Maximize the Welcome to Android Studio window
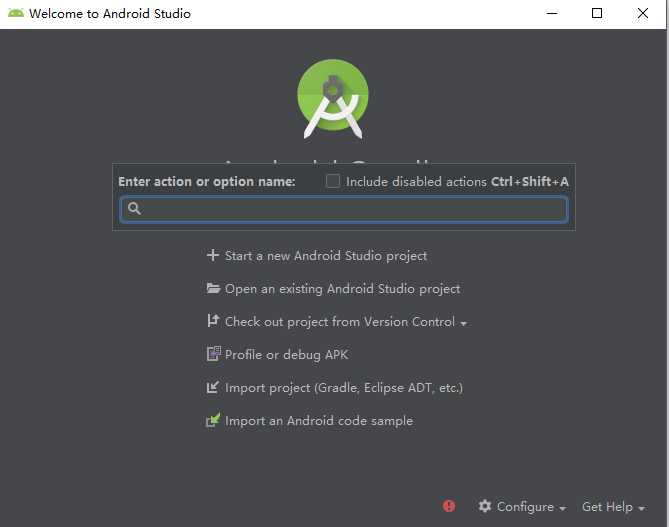This screenshot has width=669, height=527. [x=597, y=13]
